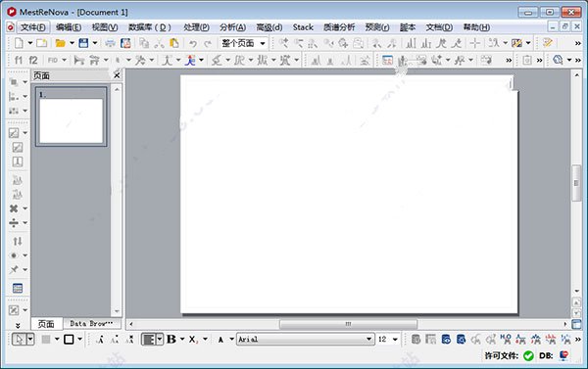Open the text color A picker
Viewport: 588px width, 369px height.
click(x=220, y=340)
